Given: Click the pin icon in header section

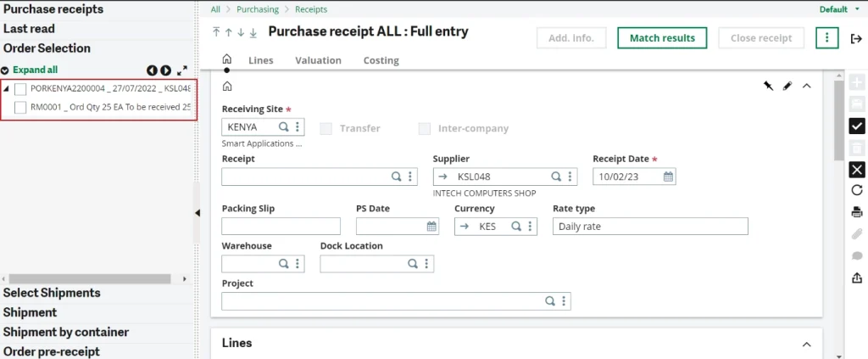Looking at the screenshot, I should (768, 87).
